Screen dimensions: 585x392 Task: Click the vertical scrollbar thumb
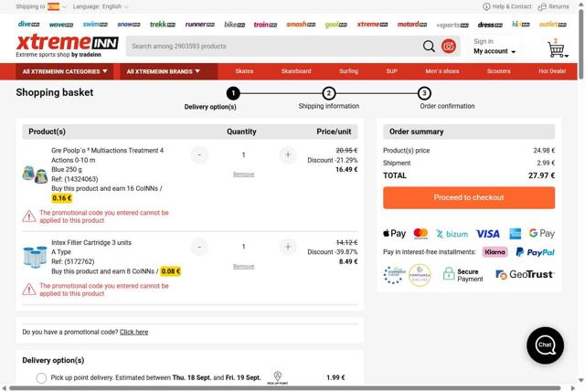tap(581, 44)
